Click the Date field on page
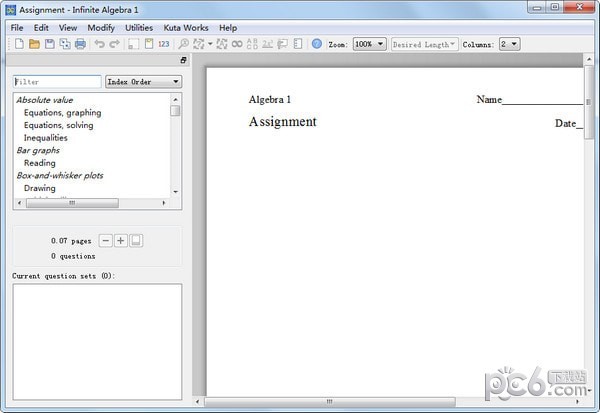The width and height of the screenshot is (600, 413). (569, 123)
